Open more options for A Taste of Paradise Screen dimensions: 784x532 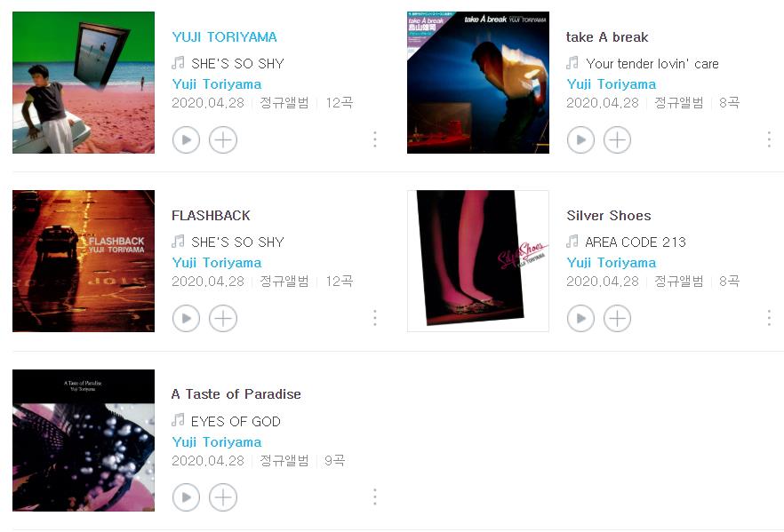(x=375, y=497)
